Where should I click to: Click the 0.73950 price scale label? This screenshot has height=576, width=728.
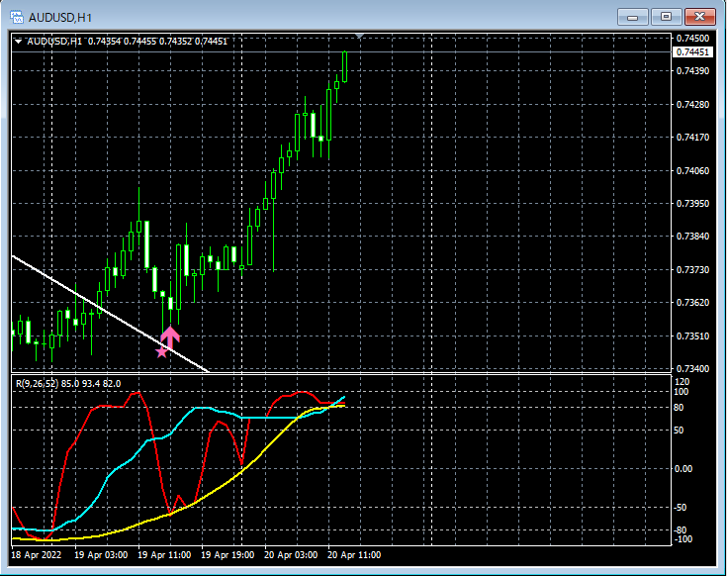pyautogui.click(x=692, y=204)
